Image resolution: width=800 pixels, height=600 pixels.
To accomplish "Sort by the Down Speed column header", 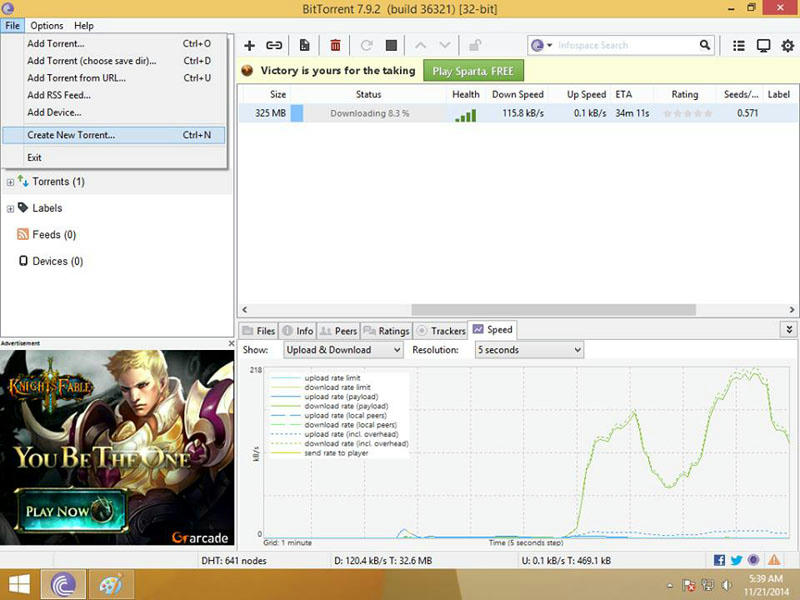I will click(x=516, y=94).
